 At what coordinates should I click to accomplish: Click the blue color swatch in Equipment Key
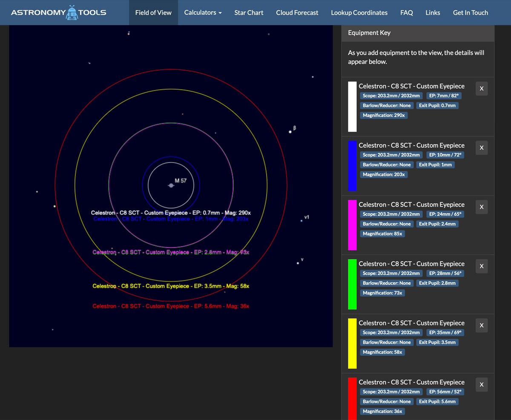(352, 166)
